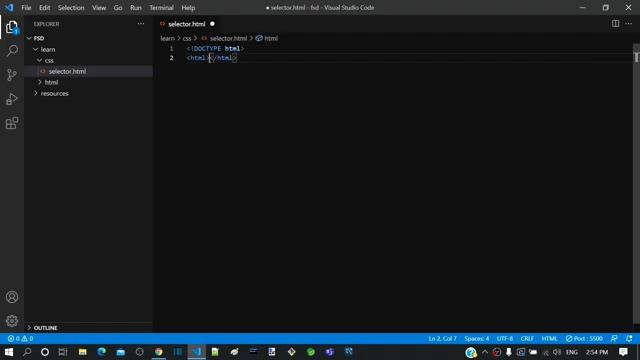Select the selector.html editor tab
The height and width of the screenshot is (360, 640).
187,24
